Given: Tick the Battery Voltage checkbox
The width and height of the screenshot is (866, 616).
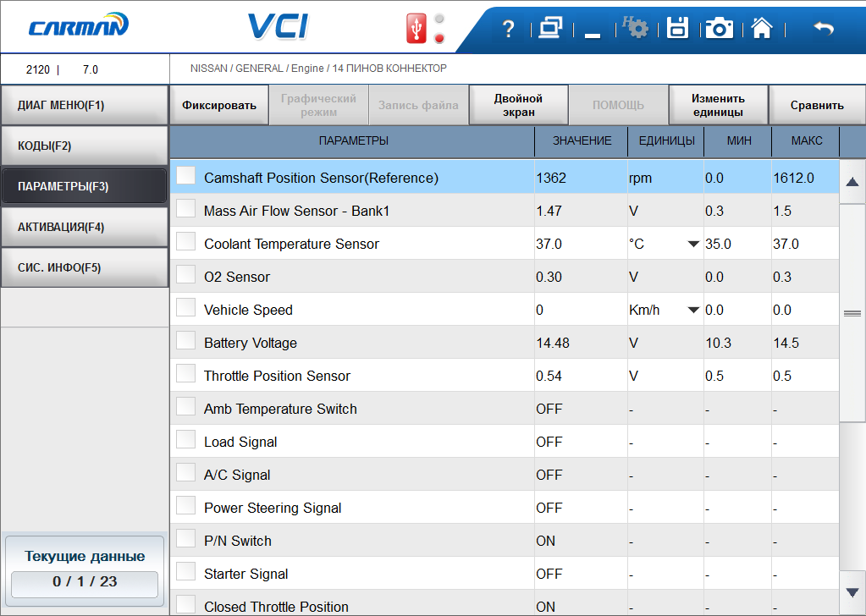Looking at the screenshot, I should (185, 340).
